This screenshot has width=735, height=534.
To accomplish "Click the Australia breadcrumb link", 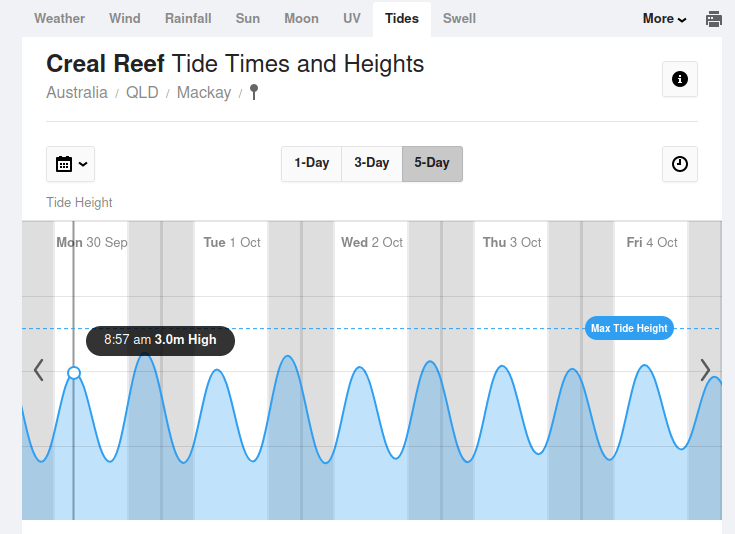I will (77, 93).
